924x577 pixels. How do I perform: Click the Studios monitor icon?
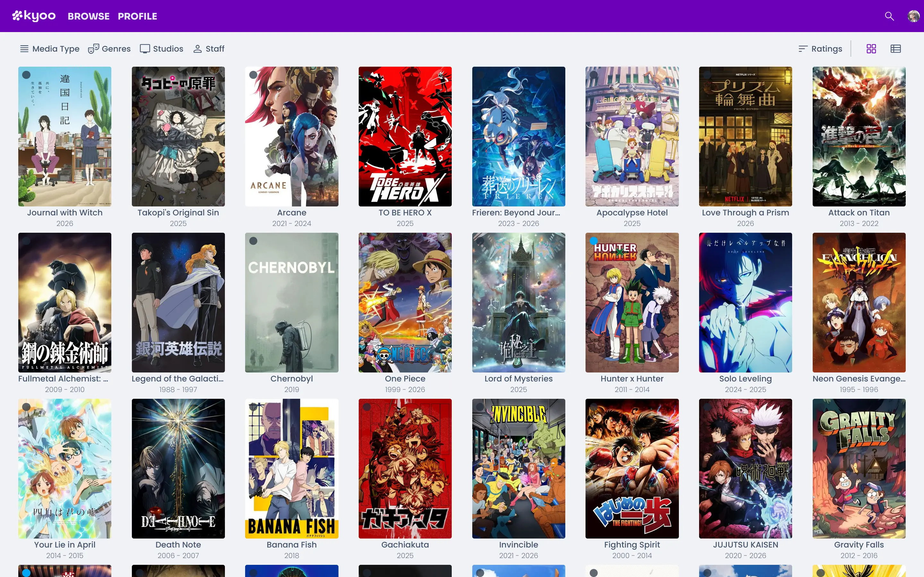(145, 49)
